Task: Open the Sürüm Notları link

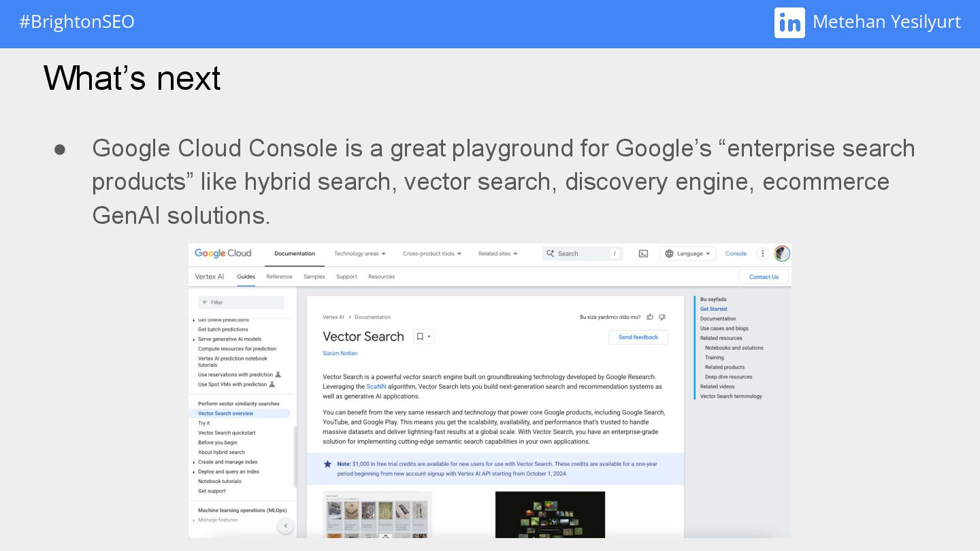Action: tap(340, 354)
